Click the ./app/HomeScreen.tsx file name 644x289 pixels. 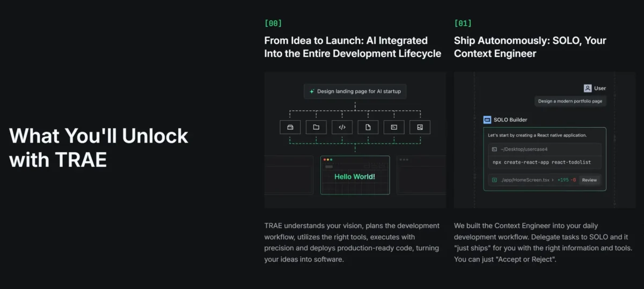525,180
